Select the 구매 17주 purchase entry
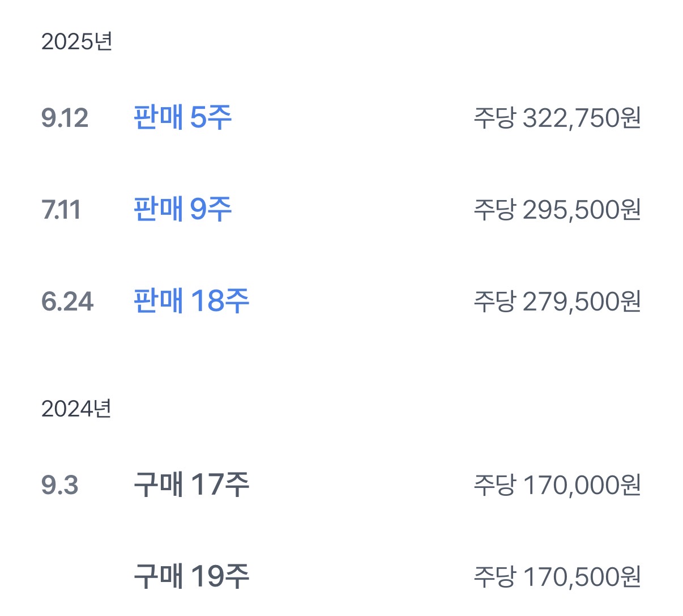The image size is (683, 616). pos(191,485)
